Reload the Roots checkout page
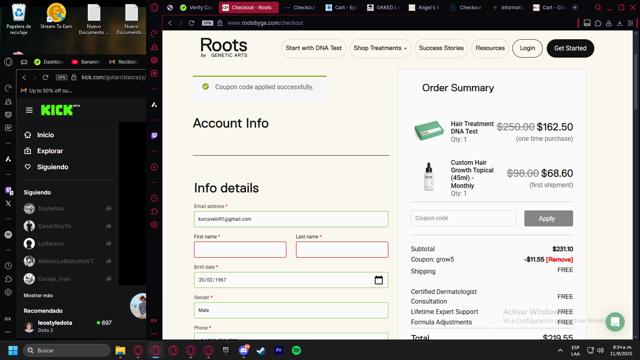 (191, 23)
